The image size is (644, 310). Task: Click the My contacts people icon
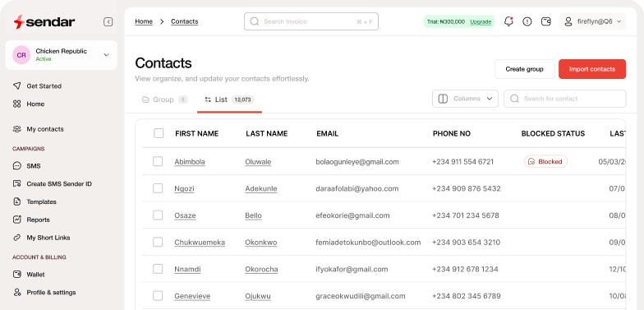[x=16, y=129]
